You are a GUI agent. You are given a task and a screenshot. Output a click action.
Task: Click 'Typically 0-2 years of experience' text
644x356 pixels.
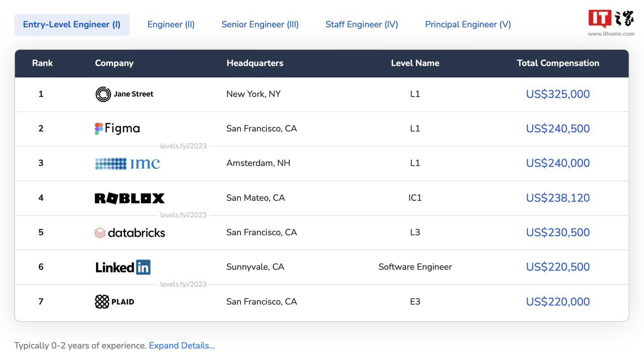80,346
